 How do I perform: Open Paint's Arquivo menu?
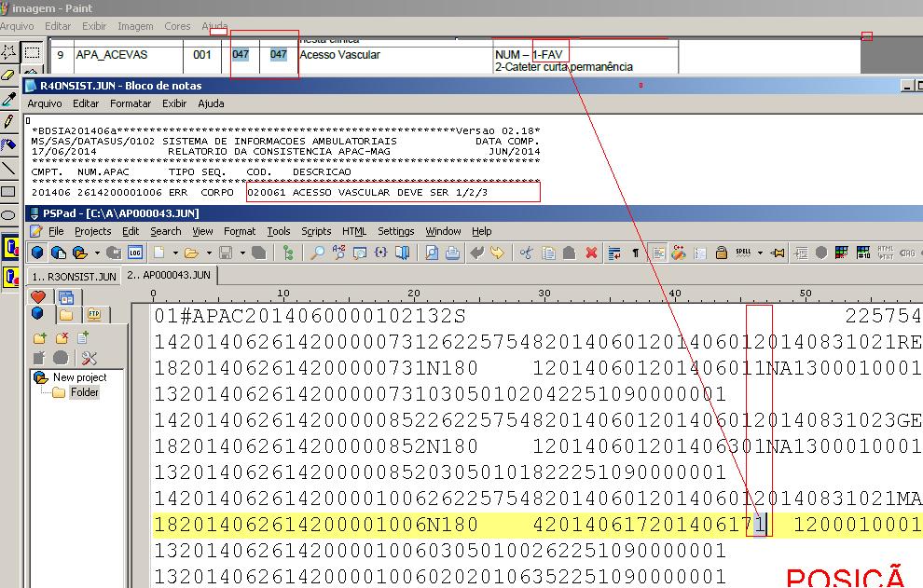[x=17, y=26]
